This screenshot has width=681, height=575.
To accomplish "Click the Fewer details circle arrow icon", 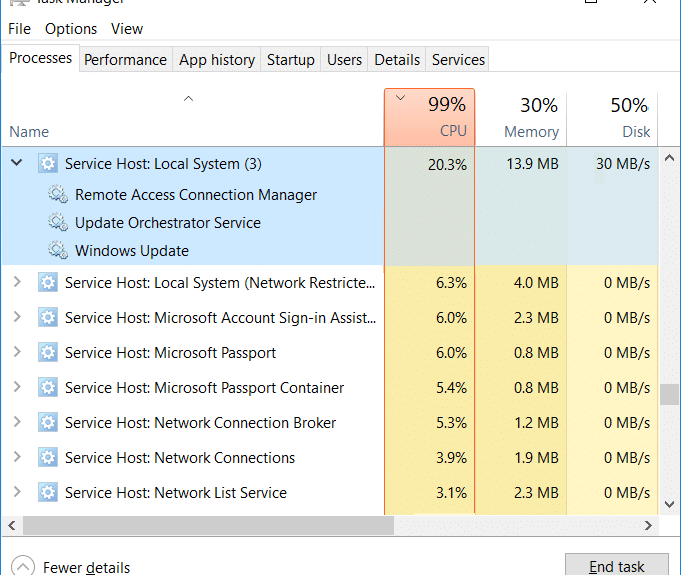I will (x=24, y=567).
